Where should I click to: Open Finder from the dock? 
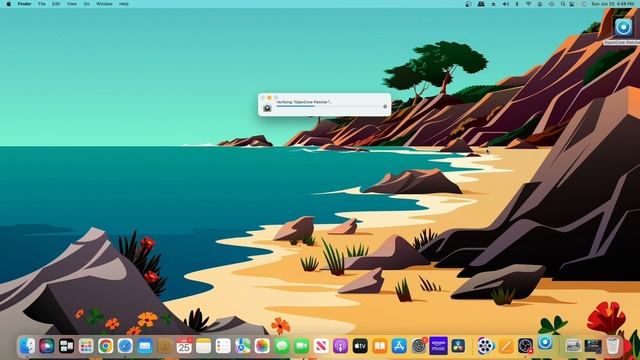(x=27, y=346)
